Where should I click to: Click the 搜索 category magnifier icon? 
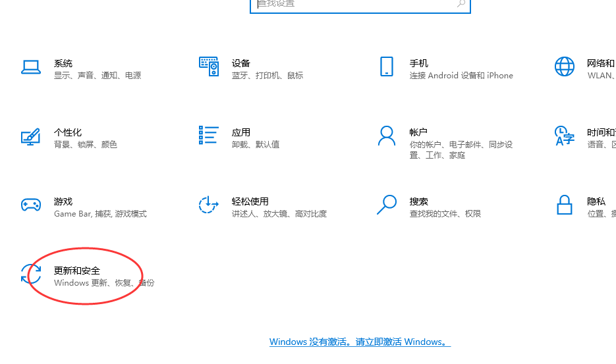coord(387,205)
